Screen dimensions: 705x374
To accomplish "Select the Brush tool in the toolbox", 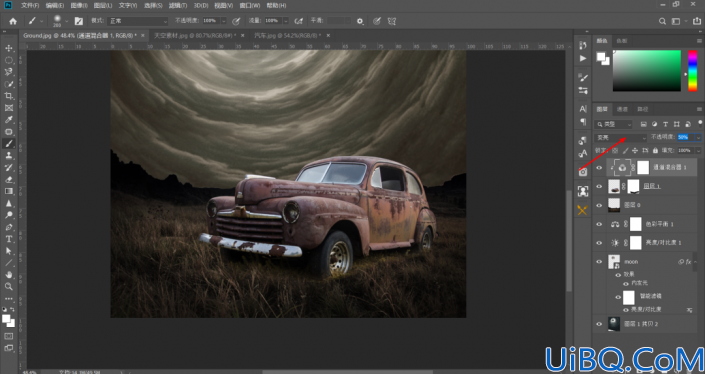I will pyautogui.click(x=9, y=143).
